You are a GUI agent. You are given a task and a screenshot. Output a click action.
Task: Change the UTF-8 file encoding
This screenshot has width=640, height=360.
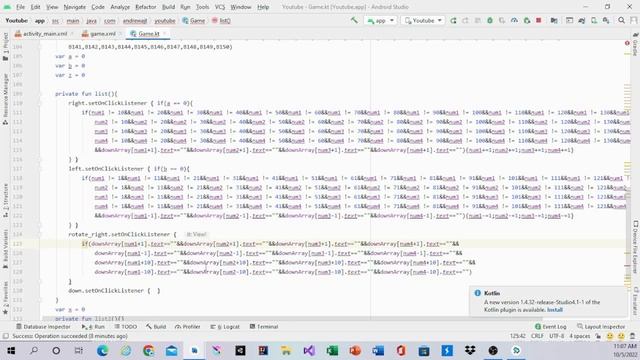tap(556, 336)
